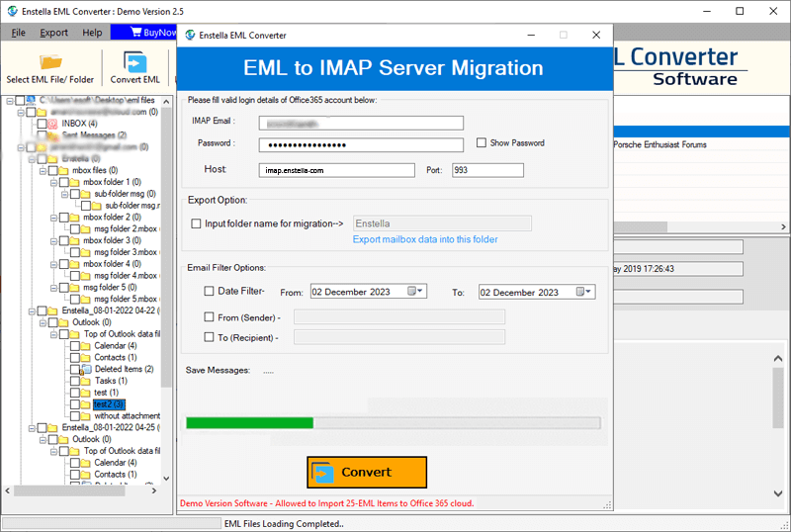
Task: Click the main window app icon in title bar
Action: coord(12,11)
